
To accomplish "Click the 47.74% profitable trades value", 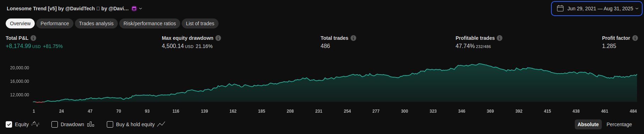I will click(465, 46).
